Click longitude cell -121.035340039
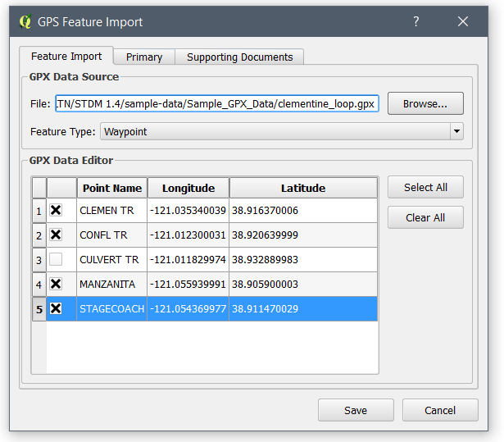 pos(188,211)
